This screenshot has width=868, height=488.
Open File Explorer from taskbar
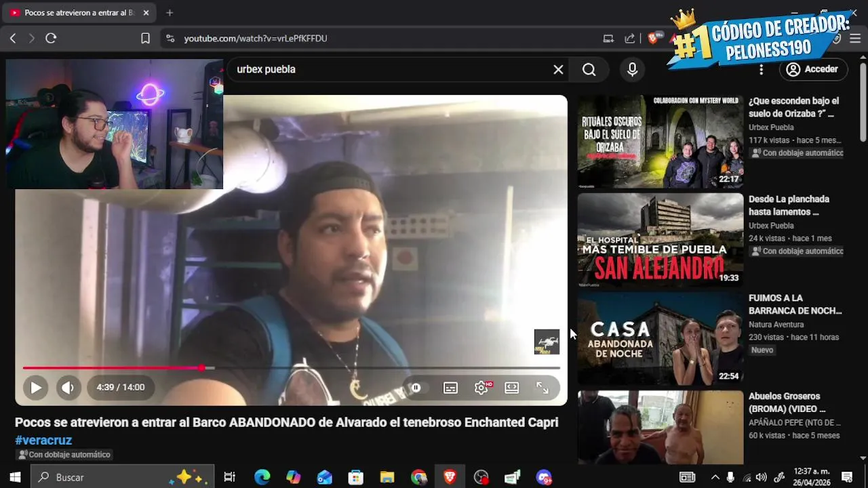pyautogui.click(x=387, y=477)
